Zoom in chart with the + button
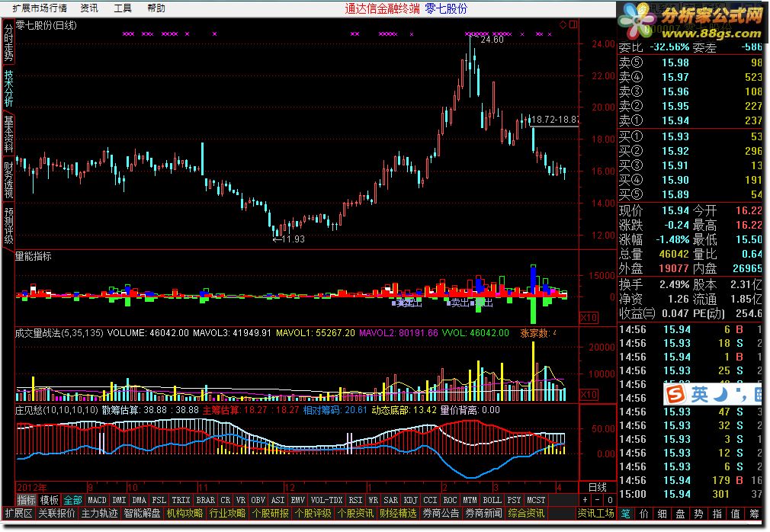Screen dimensions: 770x532 click(x=585, y=500)
